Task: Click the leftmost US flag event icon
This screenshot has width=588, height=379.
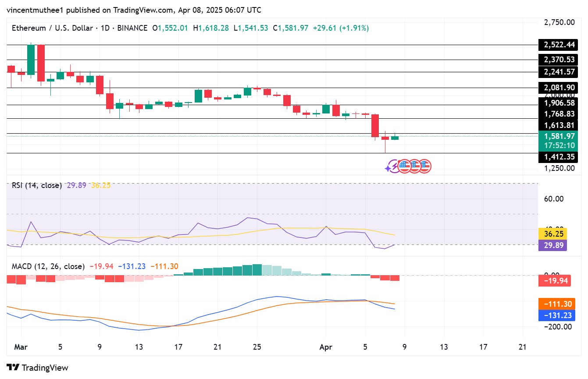Action: 404,166
